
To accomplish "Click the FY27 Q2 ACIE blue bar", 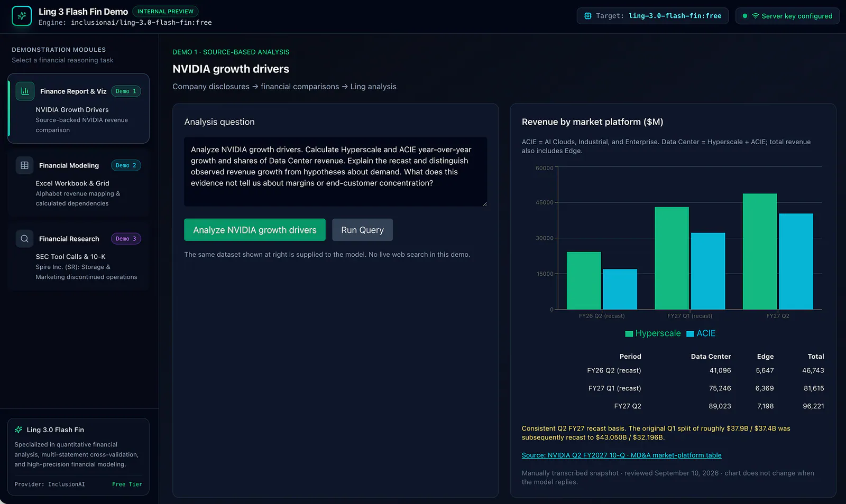I will pos(796,262).
